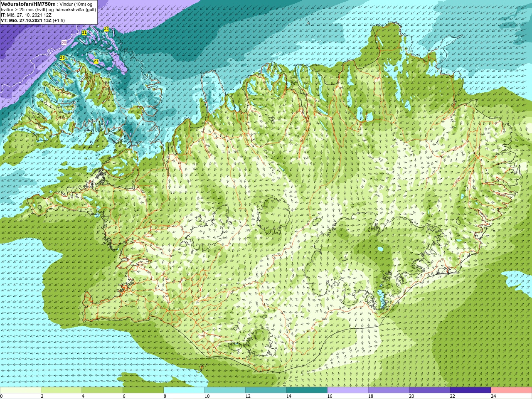Click the legend scale value 4
Screen dimensions: 532x399
pyautogui.click(x=83, y=396)
